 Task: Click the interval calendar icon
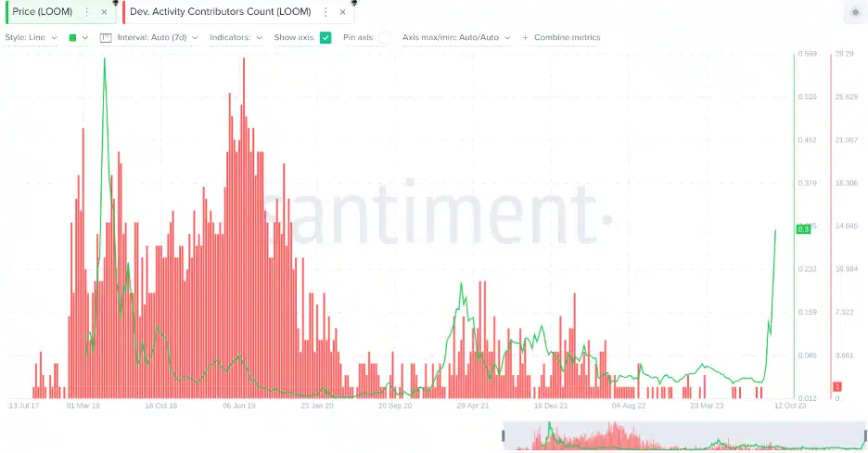click(106, 38)
